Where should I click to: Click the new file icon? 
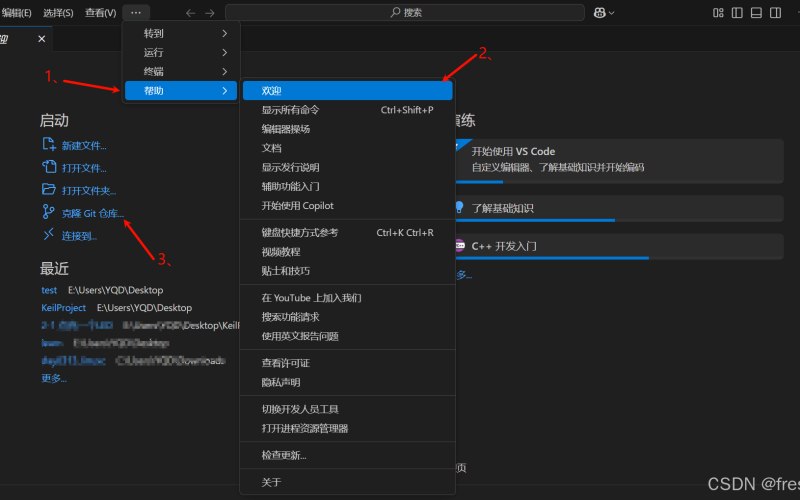click(49, 144)
